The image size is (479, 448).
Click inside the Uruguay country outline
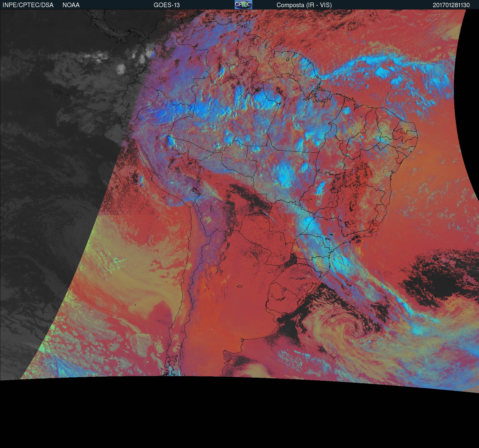(282, 294)
